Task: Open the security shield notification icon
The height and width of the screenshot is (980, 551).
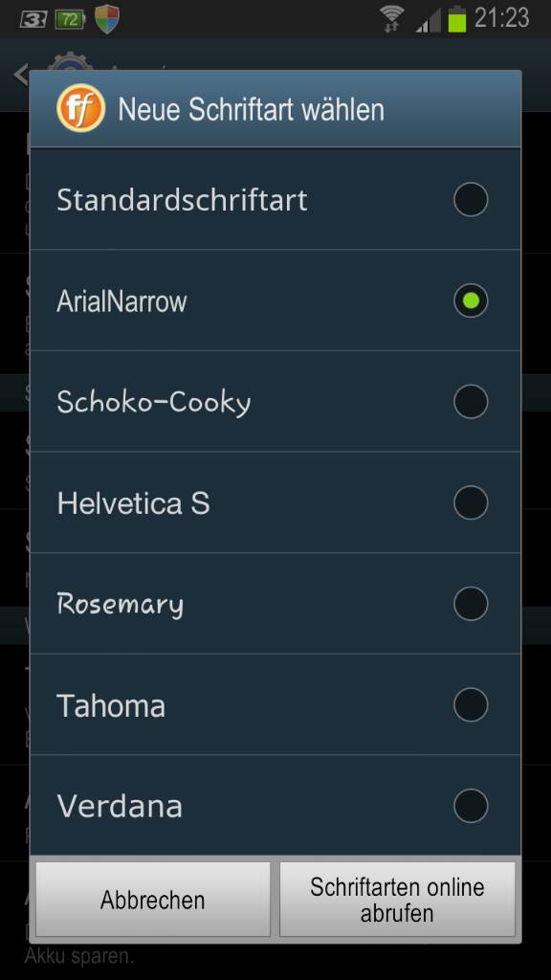Action: point(107,19)
